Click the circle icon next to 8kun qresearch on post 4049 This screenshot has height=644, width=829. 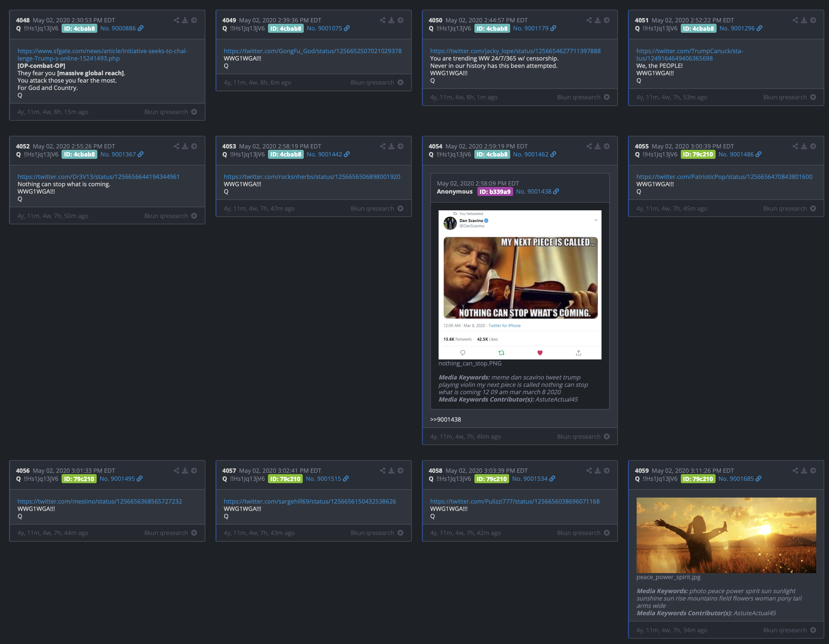[400, 82]
